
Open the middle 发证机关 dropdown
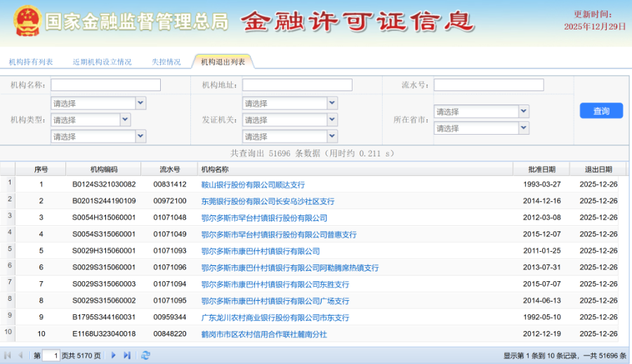[x=331, y=120]
